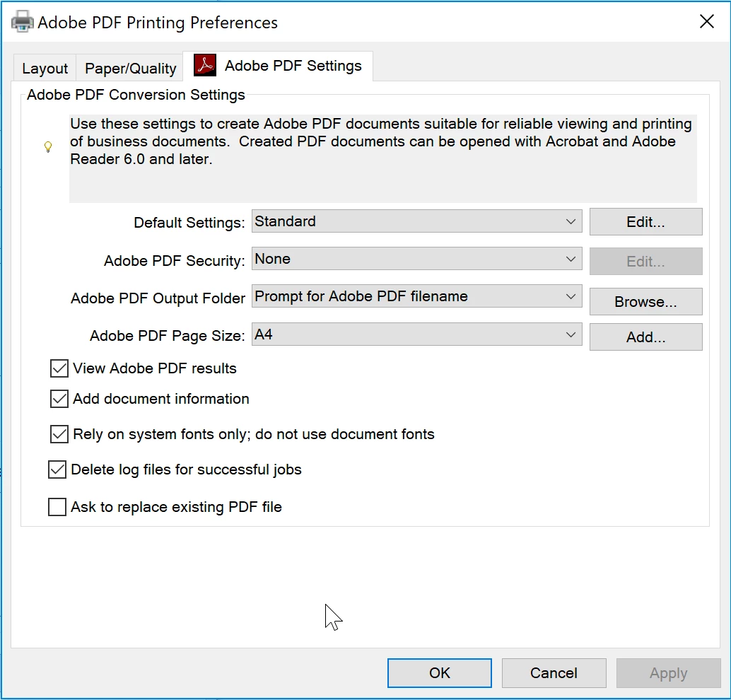Click the Adobe PDF Security label
Viewport: 731px width, 700px height.
point(175,261)
